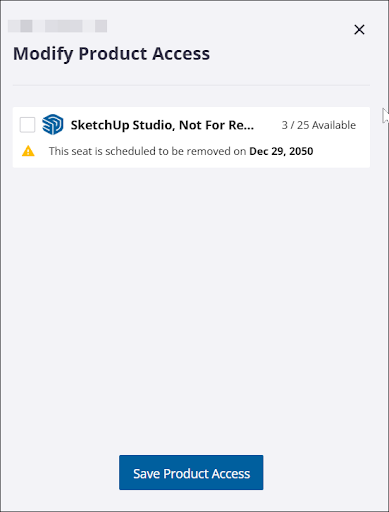Tick the SketchUp Studio product checkbox
389x512 pixels.
coord(27,125)
